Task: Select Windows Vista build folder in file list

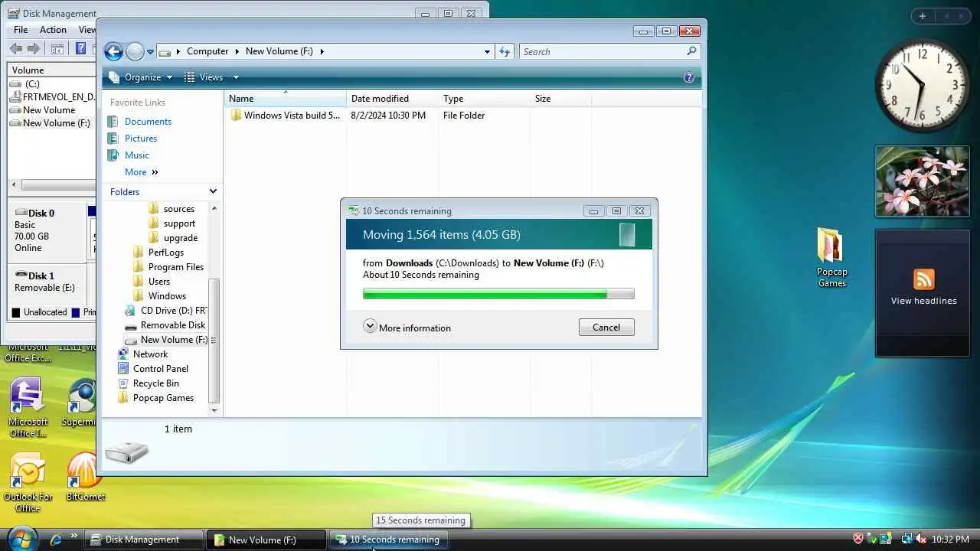Action: click(285, 116)
